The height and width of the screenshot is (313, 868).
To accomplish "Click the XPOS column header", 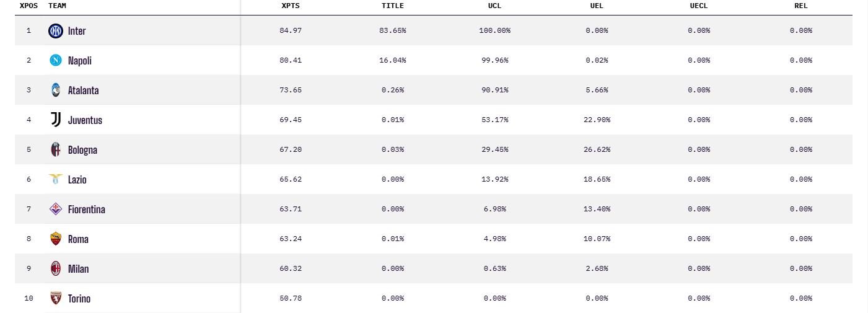I will 28,6.
